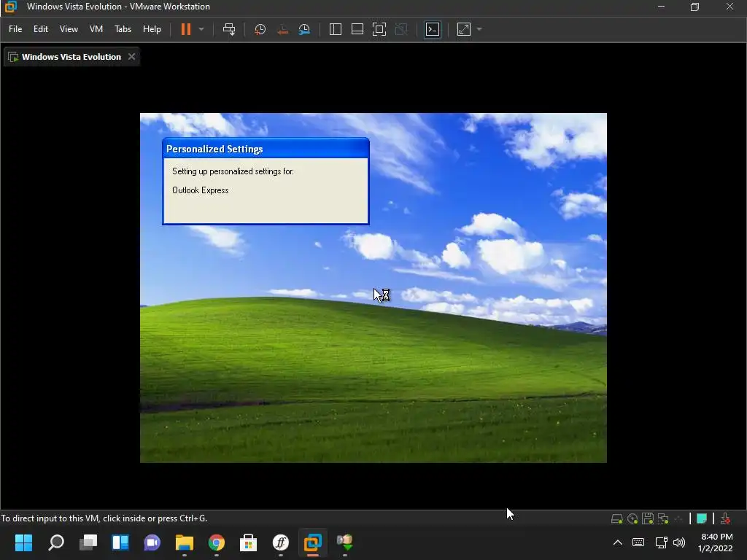Click the green arrow app on the taskbar
747x560 pixels.
coord(344,542)
